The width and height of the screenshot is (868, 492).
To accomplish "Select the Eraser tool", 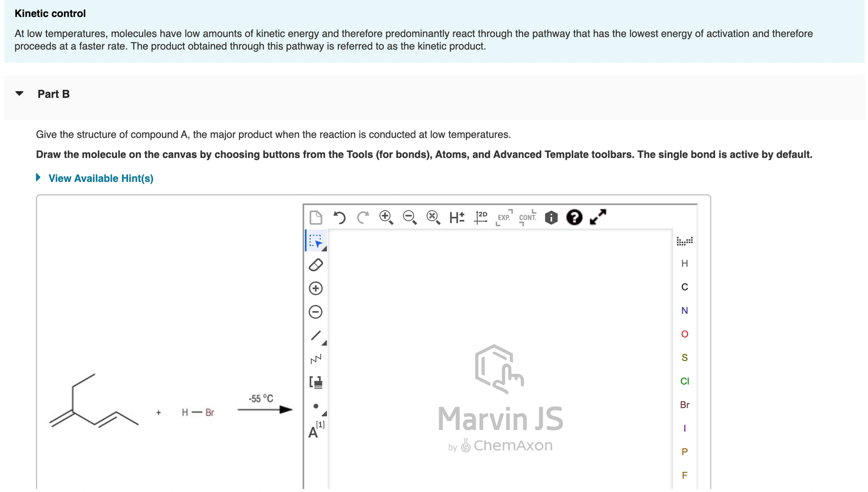I will click(x=316, y=265).
